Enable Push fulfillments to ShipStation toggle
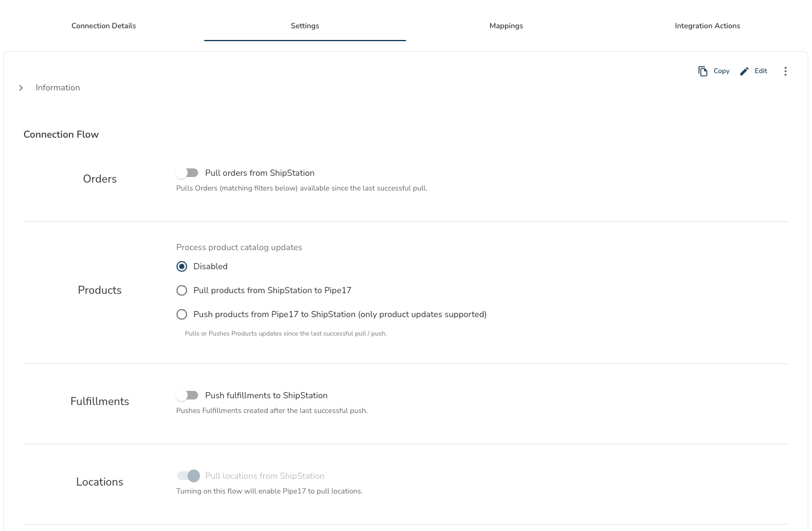The image size is (812, 531). pos(187,396)
